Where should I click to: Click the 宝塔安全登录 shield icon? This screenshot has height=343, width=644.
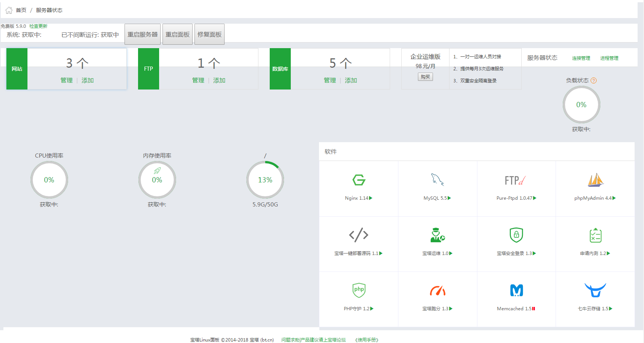516,235
